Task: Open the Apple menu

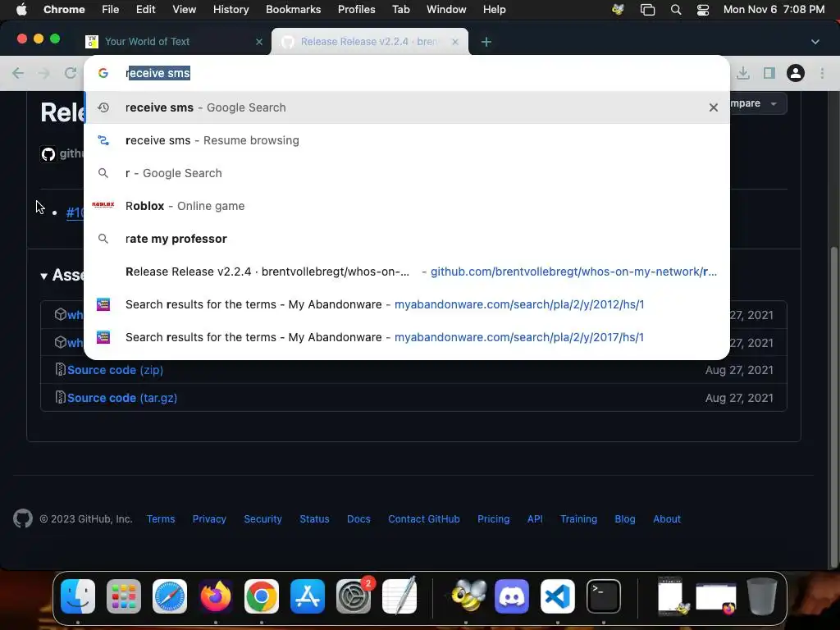Action: 21,9
